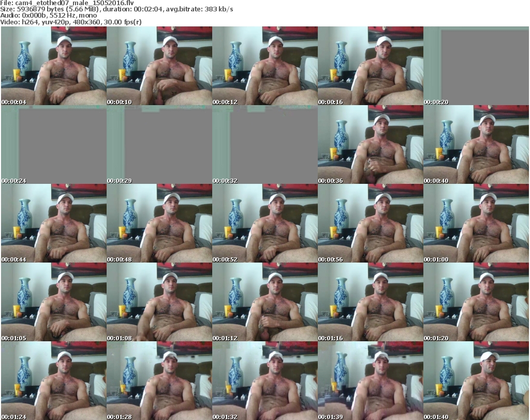This screenshot has height=420, width=530.
Task: Choose the thumbnail stamped 00:01:12
Action: pyautogui.click(x=265, y=302)
